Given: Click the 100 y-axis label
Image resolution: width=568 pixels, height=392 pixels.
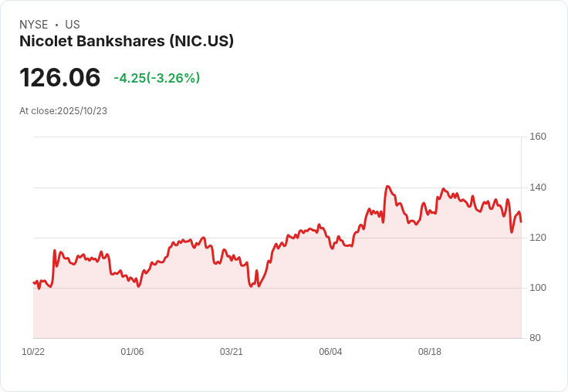Looking at the screenshot, I should point(538,288).
